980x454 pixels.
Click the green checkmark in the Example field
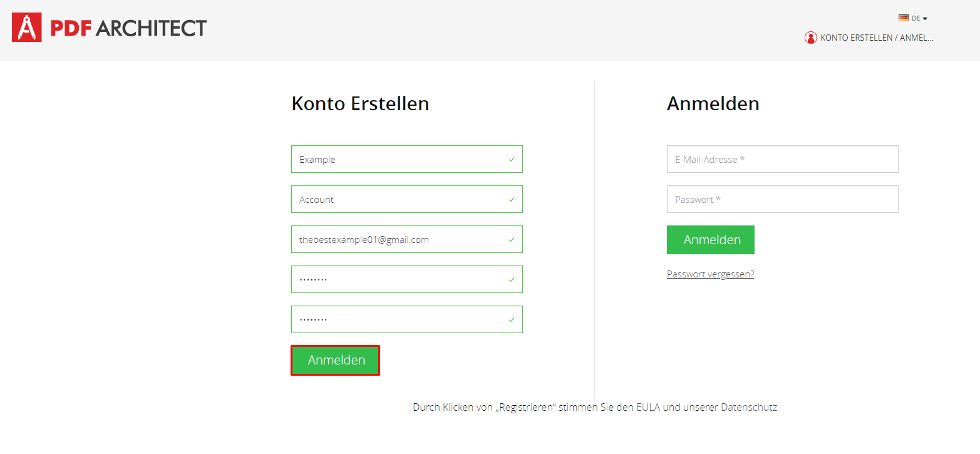click(512, 160)
